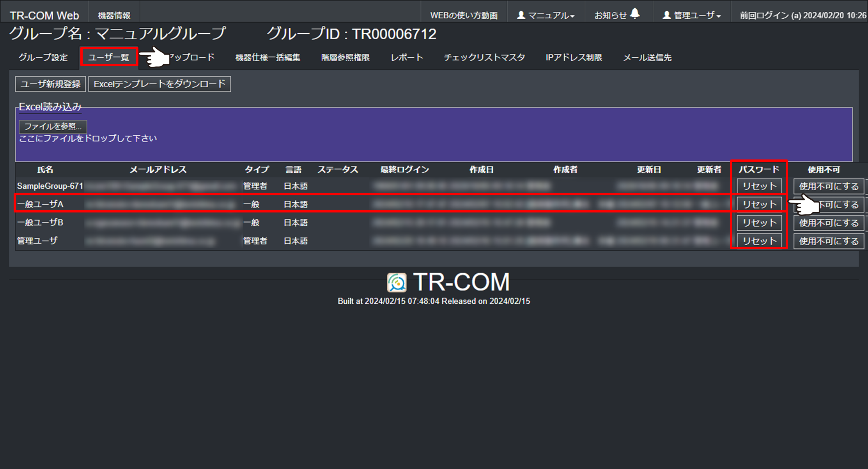Click the タイプ column header

pyautogui.click(x=257, y=170)
